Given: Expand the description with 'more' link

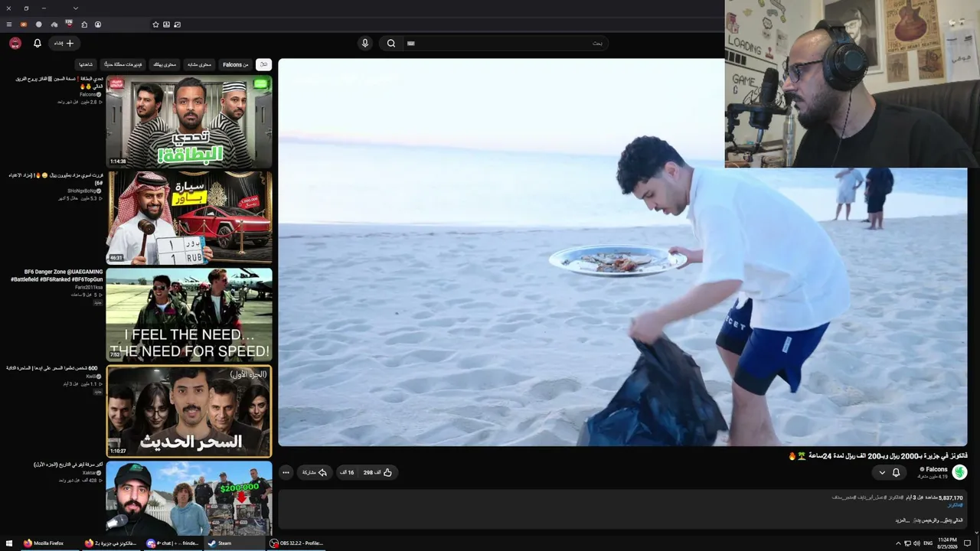Looking at the screenshot, I should [902, 520].
